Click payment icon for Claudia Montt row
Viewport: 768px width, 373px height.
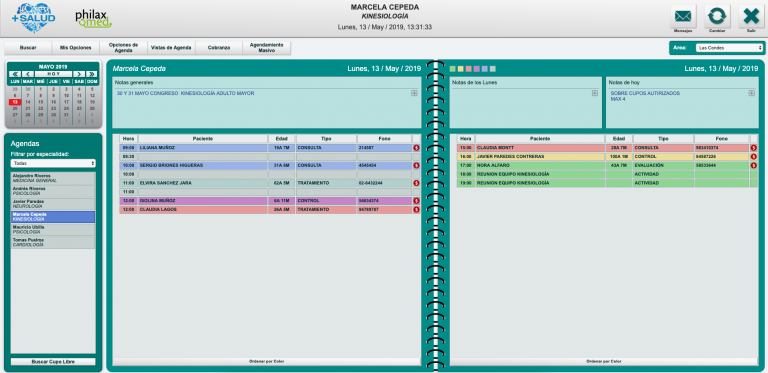click(753, 147)
